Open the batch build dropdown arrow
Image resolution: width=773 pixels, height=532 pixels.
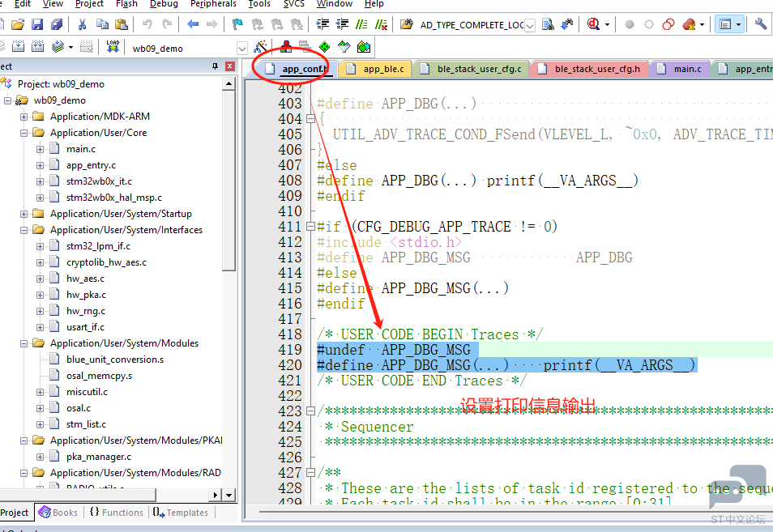click(x=71, y=47)
